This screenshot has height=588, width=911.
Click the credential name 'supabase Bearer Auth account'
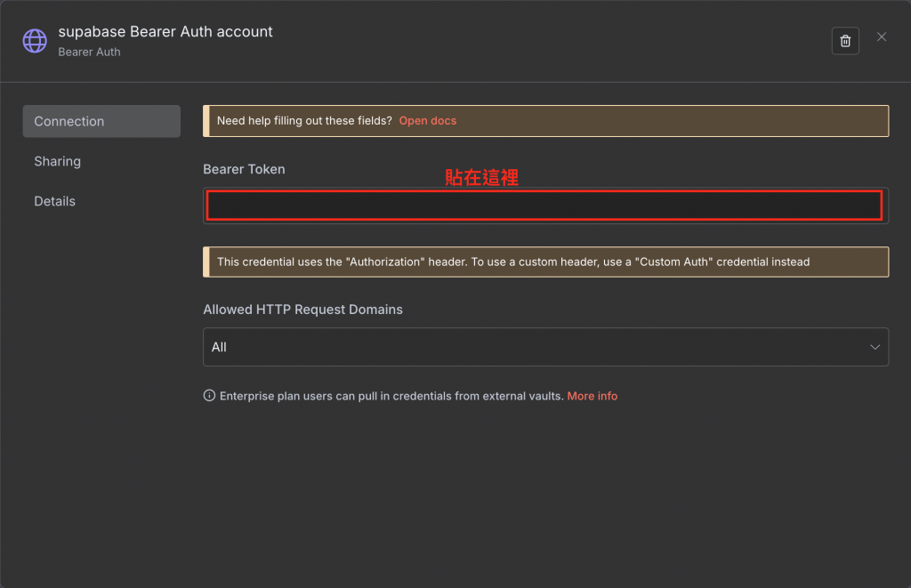tap(165, 32)
